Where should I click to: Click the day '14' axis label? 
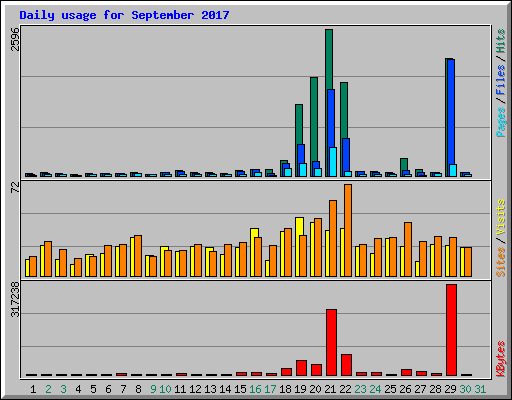coord(225,389)
